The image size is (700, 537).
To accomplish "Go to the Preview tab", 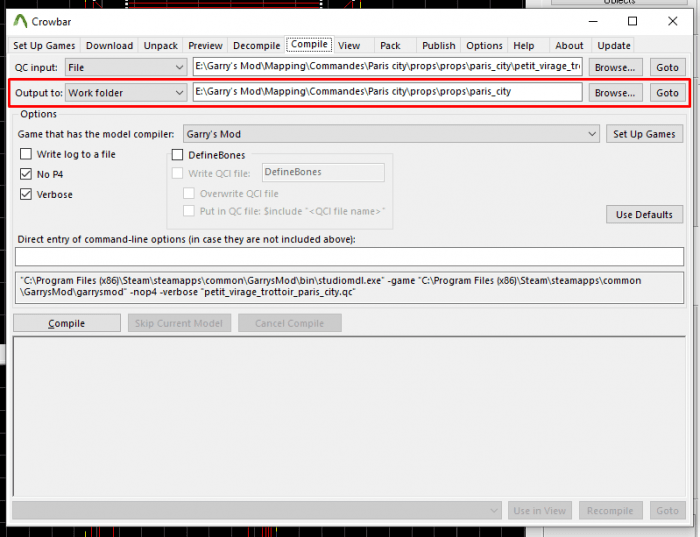I will point(205,46).
